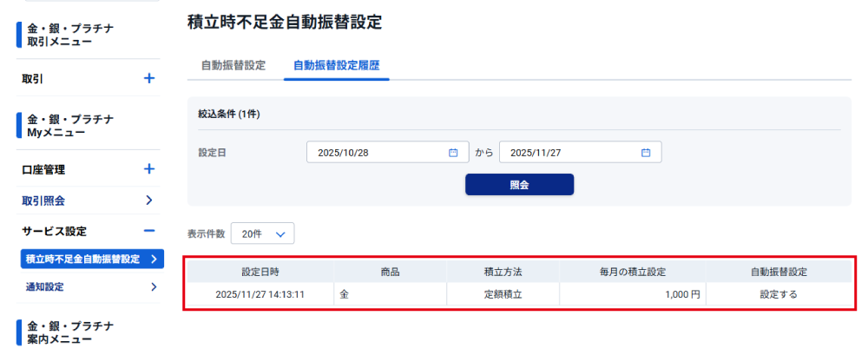868x355 pixels.
Task: Click the start date field showing 2025/10/28
Action: pos(378,153)
